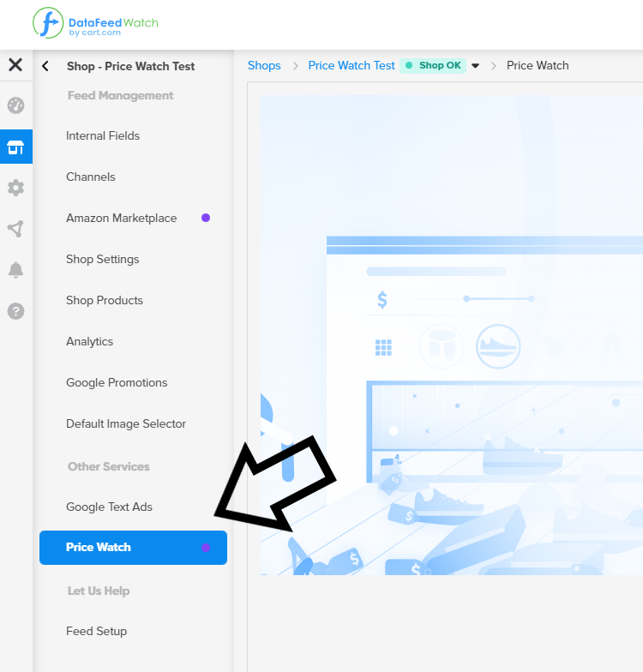The image size is (643, 672).
Task: Go to Shops breadcrumb link
Action: pyautogui.click(x=264, y=66)
